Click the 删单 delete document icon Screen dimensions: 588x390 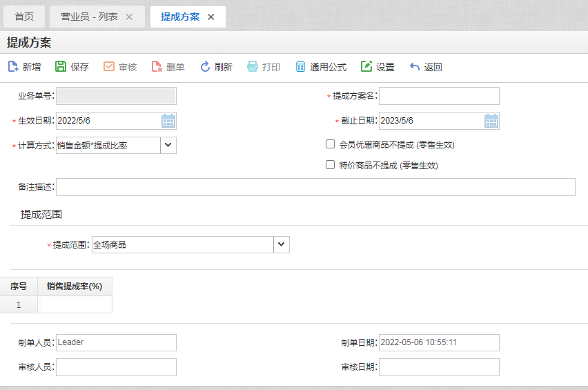click(x=157, y=67)
